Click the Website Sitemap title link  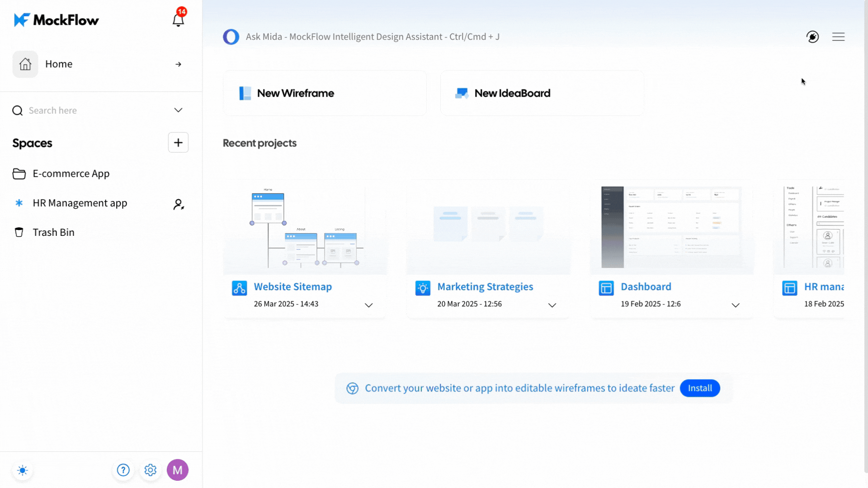coord(293,286)
